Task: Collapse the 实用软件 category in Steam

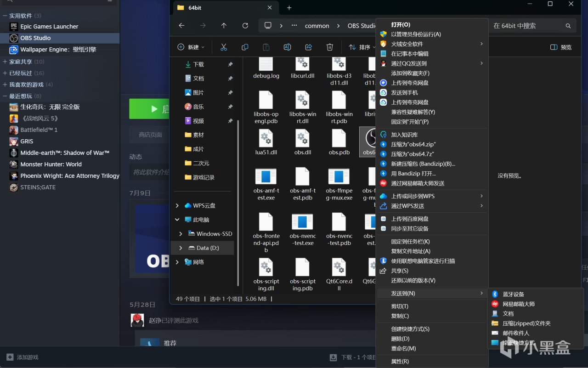Action: coord(5,16)
